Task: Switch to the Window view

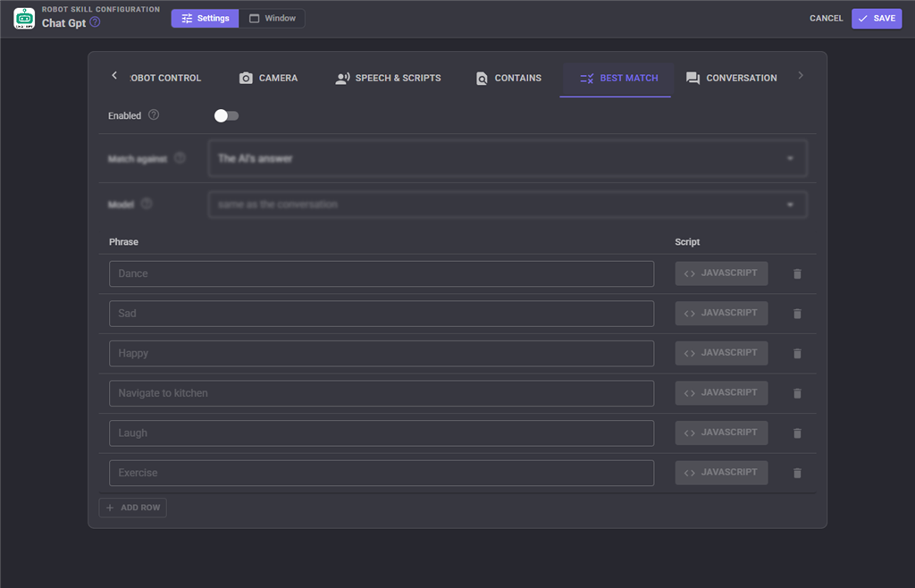Action: (272, 18)
